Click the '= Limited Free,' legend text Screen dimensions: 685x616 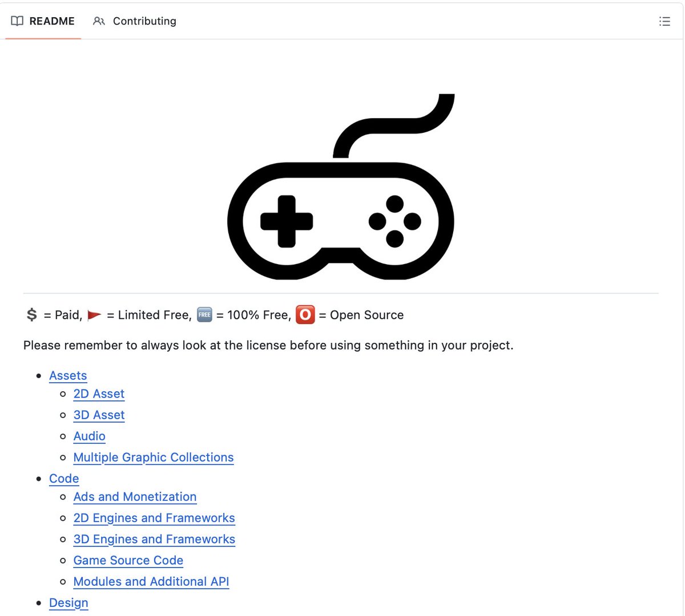click(x=149, y=315)
